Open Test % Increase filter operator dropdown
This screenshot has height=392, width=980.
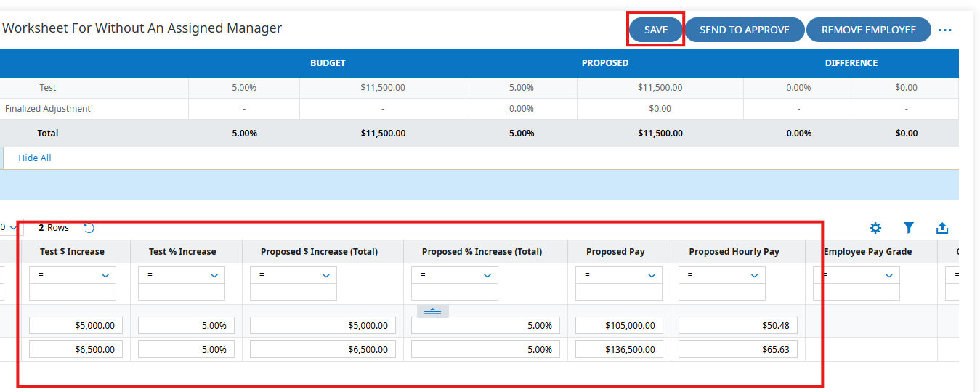pyautogui.click(x=182, y=275)
